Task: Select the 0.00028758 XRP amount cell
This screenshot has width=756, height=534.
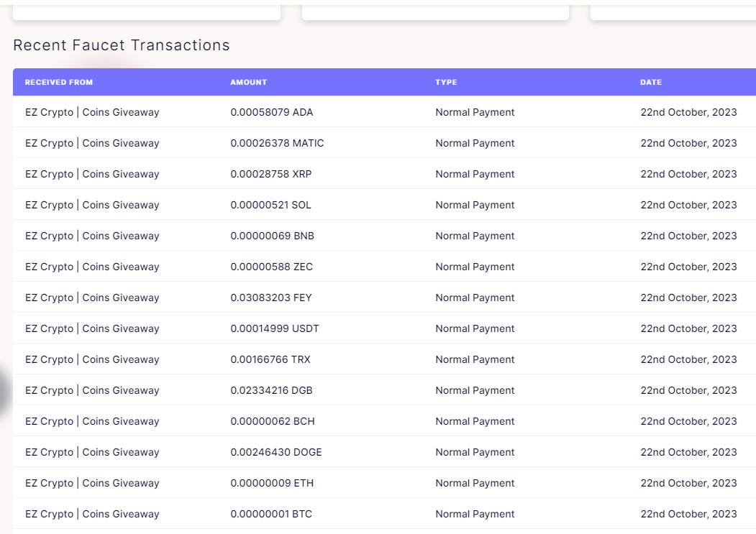Action: tap(271, 174)
